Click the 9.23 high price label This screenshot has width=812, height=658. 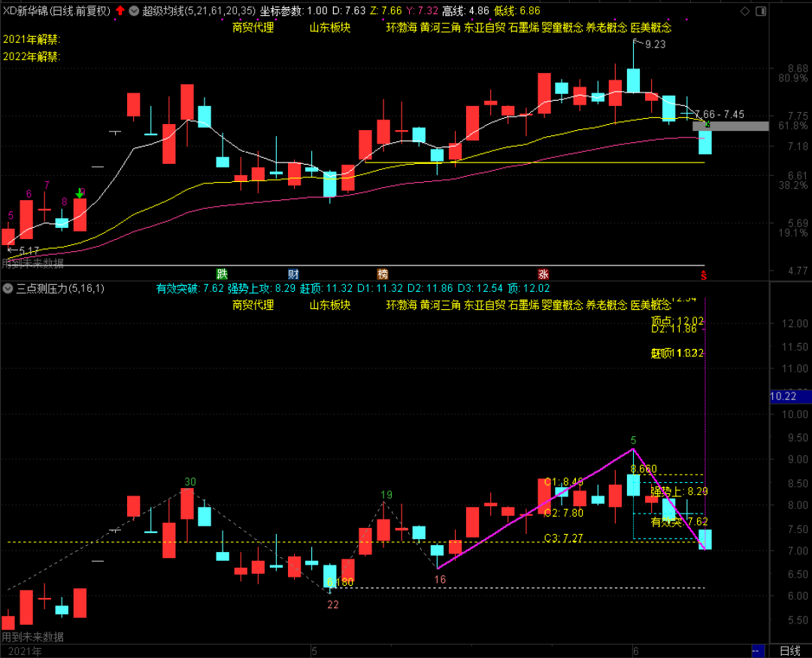point(655,44)
